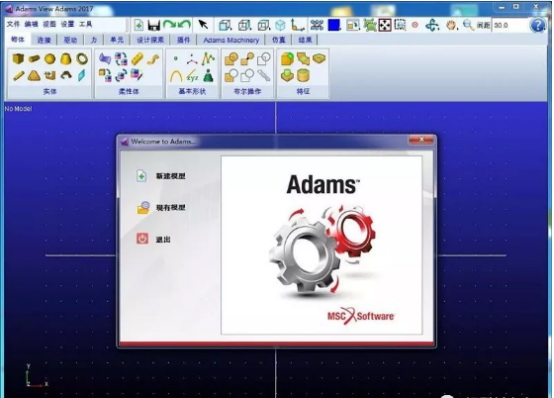
Task: Click the yellow S-shaped FE part icon
Action: coord(153,59)
